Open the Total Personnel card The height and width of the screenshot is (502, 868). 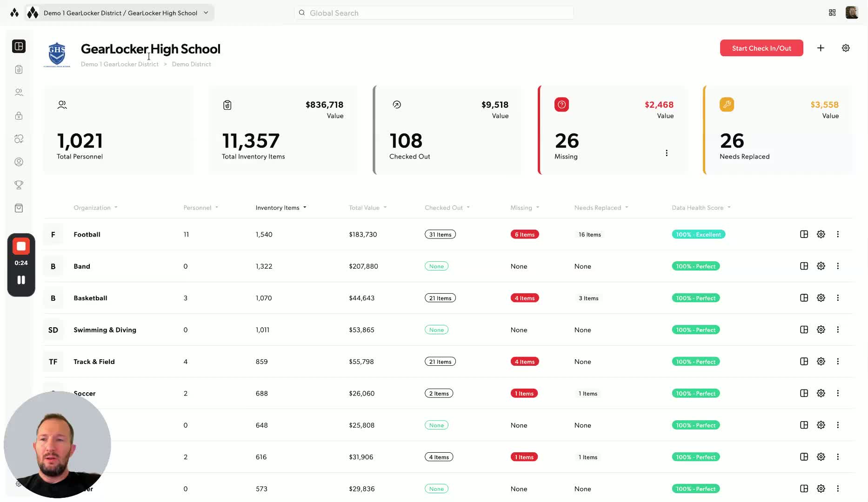(118, 130)
